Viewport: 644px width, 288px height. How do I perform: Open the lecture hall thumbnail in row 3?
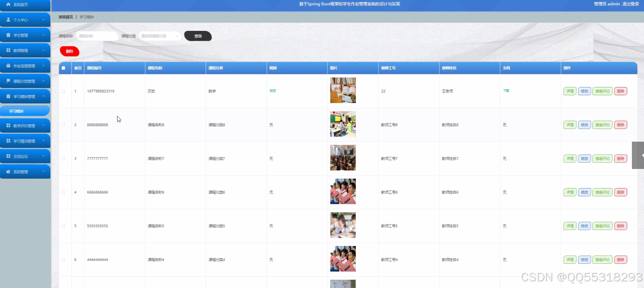click(343, 158)
